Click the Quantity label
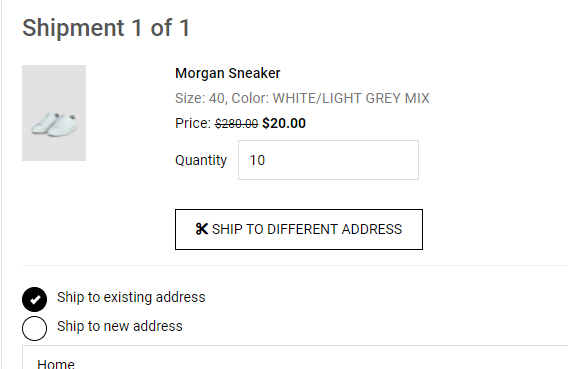This screenshot has width=568, height=369. 201,160
